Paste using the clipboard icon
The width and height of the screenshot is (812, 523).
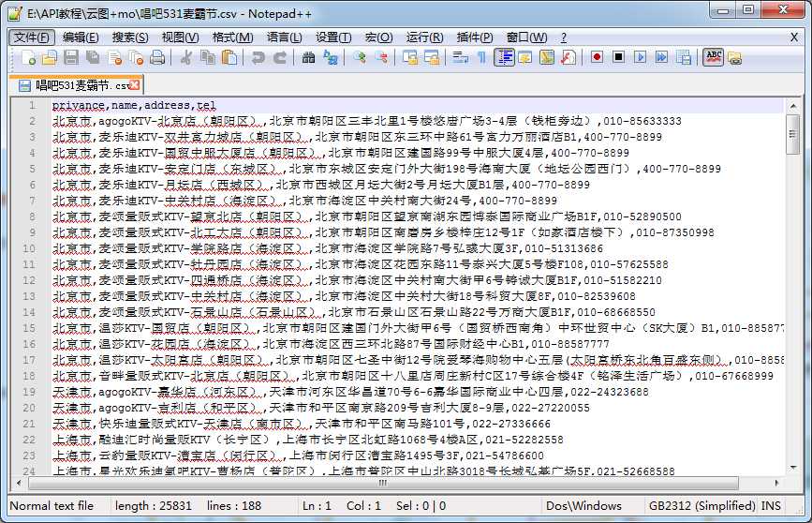(x=229, y=57)
